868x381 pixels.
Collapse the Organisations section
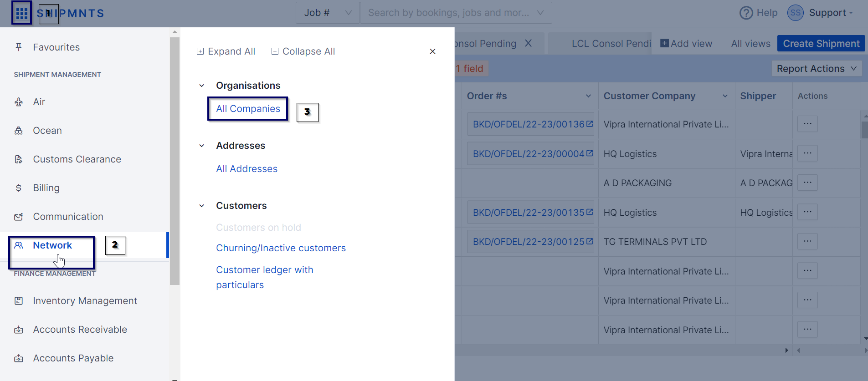201,86
